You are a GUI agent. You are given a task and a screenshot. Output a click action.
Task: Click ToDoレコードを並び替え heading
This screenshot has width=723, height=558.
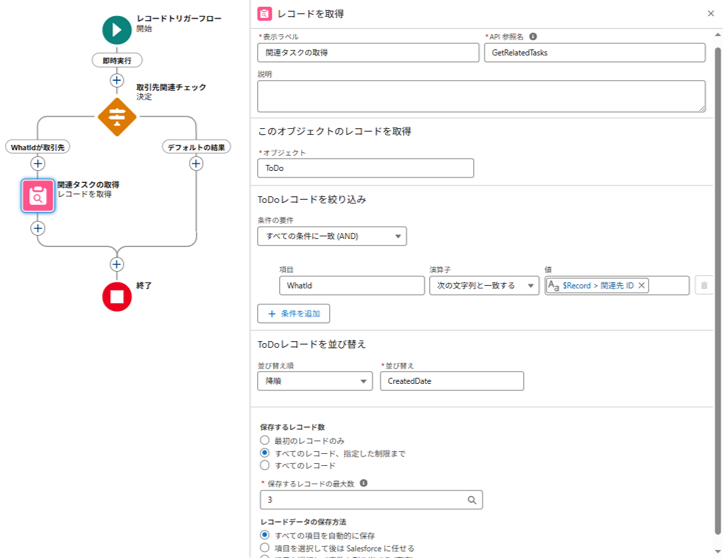(x=312, y=344)
